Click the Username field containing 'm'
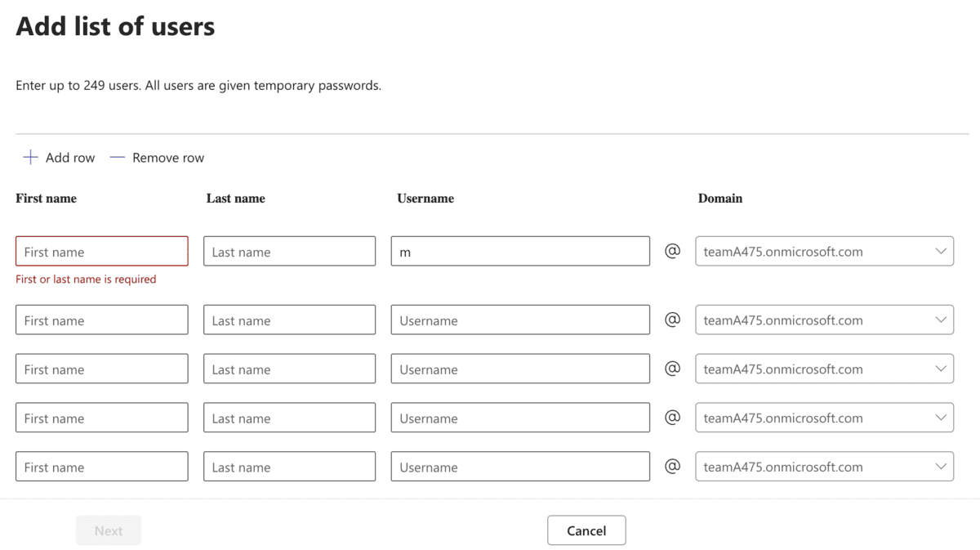This screenshot has width=980, height=550. [520, 251]
